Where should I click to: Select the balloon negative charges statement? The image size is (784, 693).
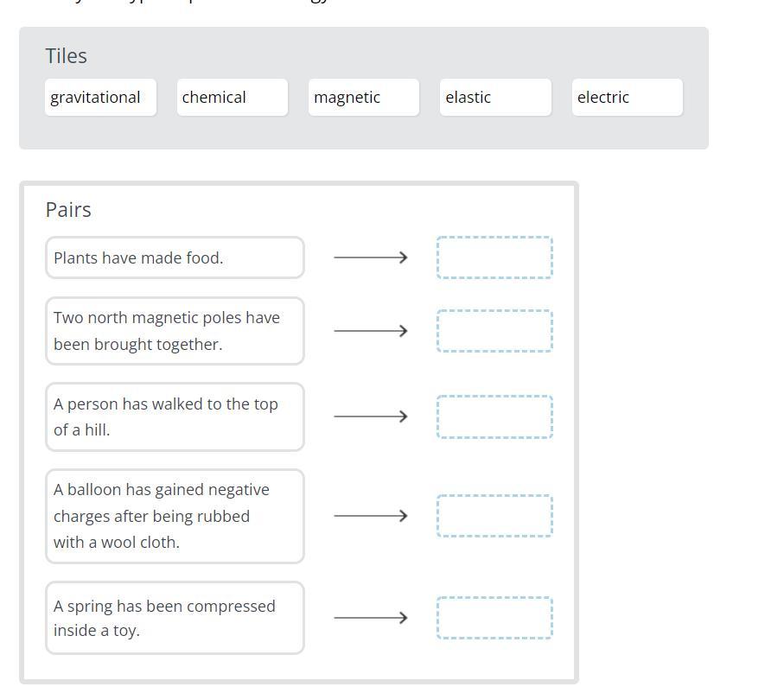(175, 516)
